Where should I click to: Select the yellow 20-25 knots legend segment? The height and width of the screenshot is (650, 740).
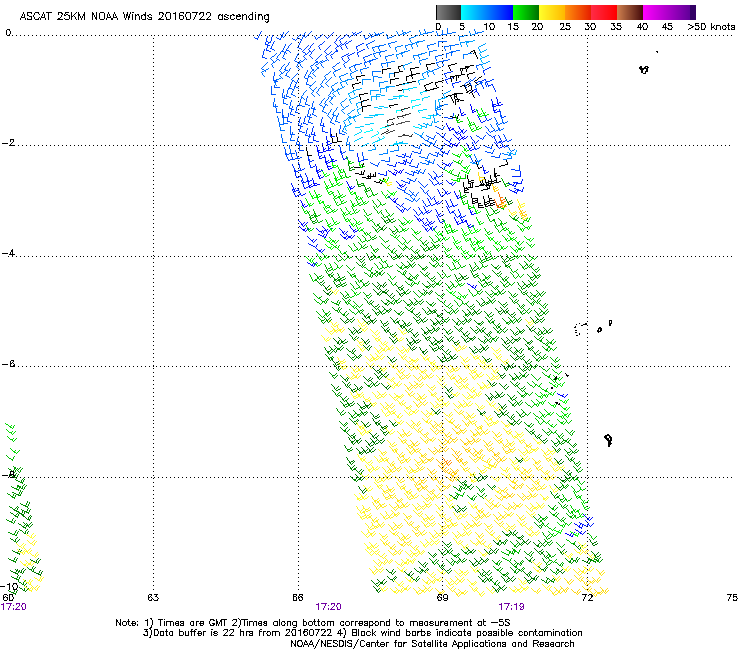[552, 12]
